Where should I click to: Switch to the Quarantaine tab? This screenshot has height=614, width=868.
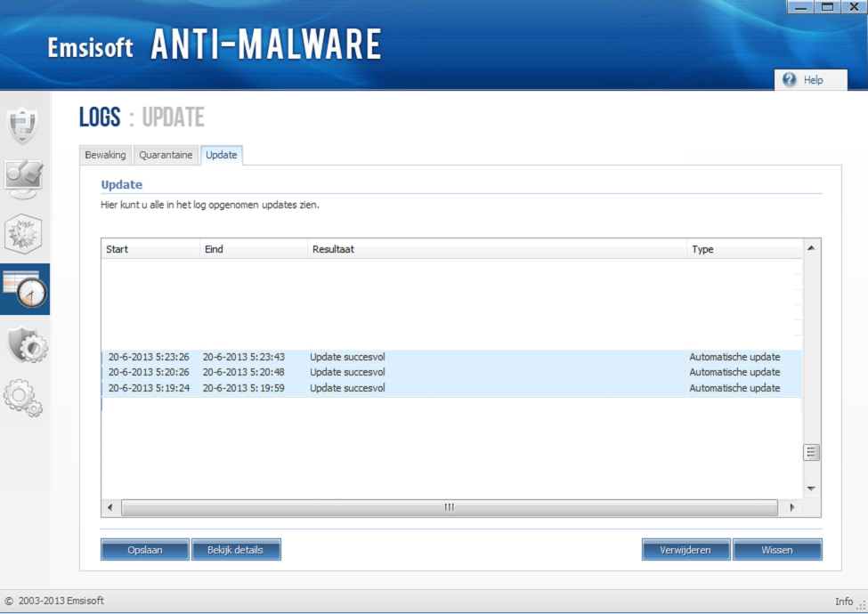click(166, 155)
